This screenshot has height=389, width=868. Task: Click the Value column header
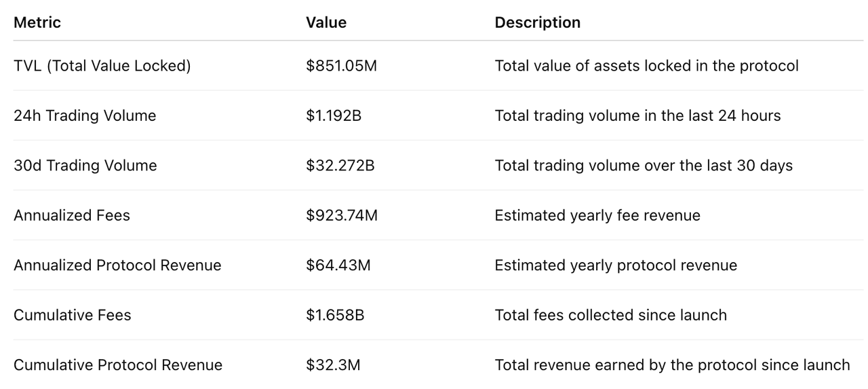click(x=326, y=22)
